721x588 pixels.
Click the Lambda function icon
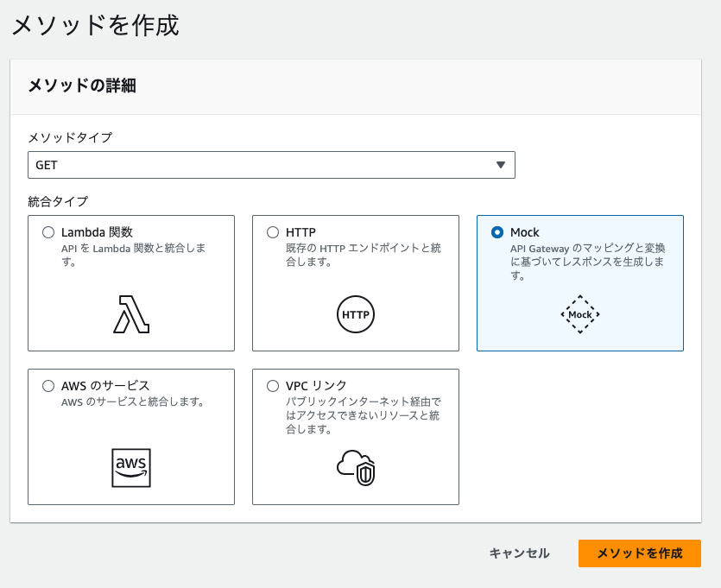click(x=131, y=314)
